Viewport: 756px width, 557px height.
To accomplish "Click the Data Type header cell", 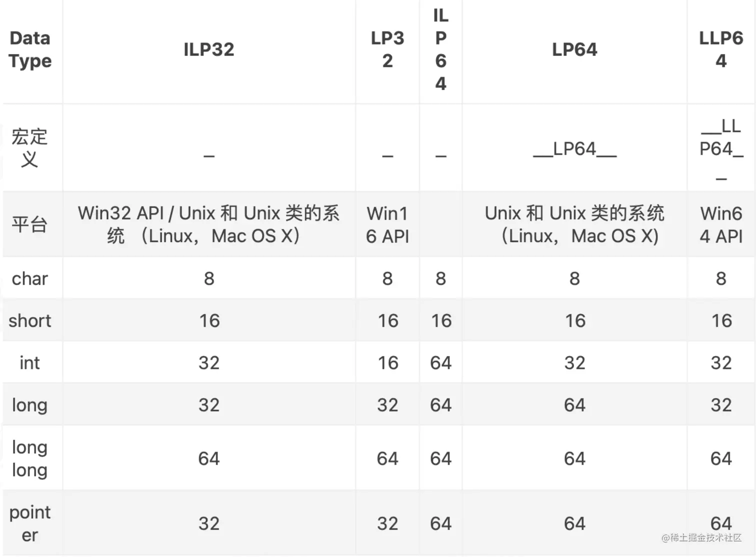I will click(30, 49).
